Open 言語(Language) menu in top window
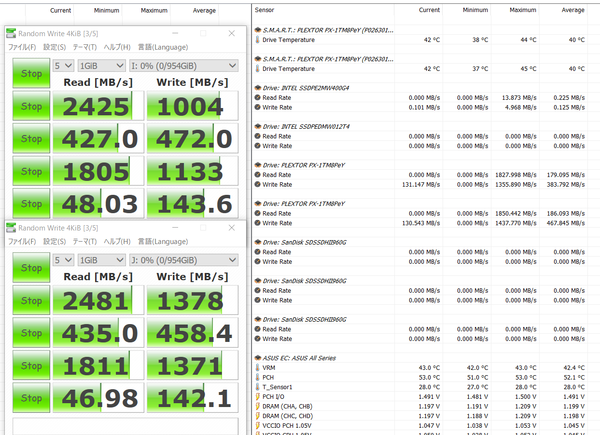 pos(163,47)
